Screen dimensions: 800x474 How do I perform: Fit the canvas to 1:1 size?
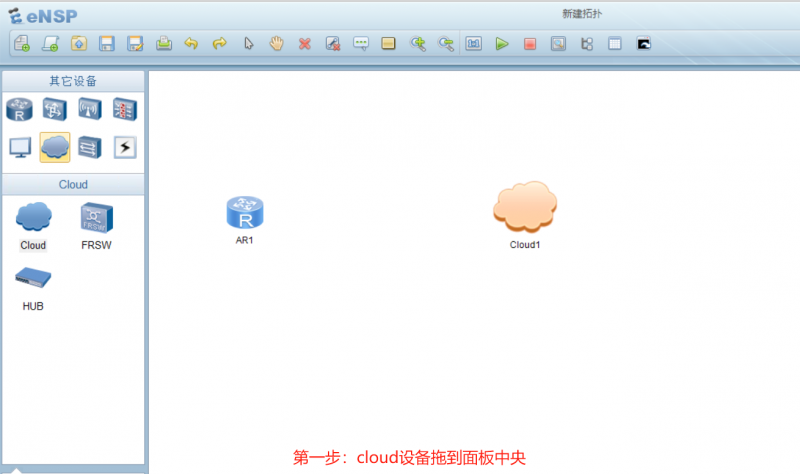point(473,44)
